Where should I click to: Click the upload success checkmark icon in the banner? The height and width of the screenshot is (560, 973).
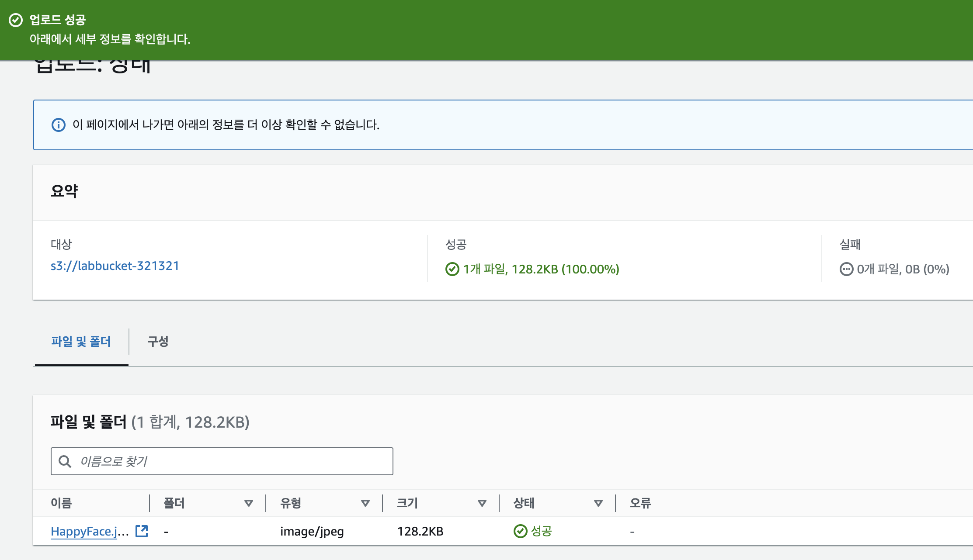coord(16,20)
